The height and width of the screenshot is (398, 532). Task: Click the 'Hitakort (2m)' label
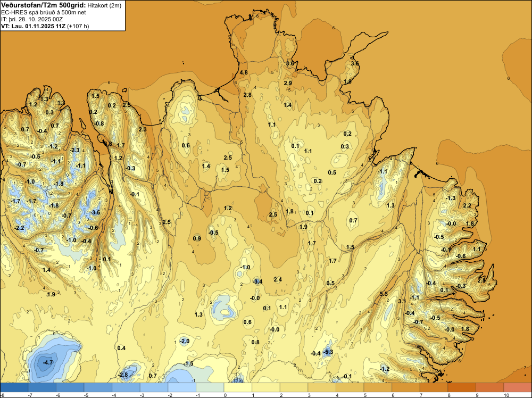(104, 5)
